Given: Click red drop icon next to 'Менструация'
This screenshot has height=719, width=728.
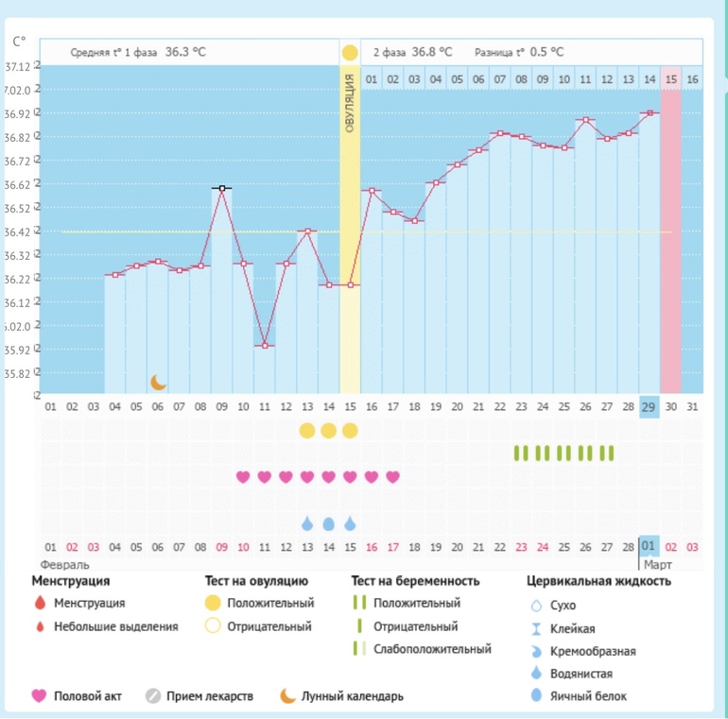Looking at the screenshot, I should 39,603.
